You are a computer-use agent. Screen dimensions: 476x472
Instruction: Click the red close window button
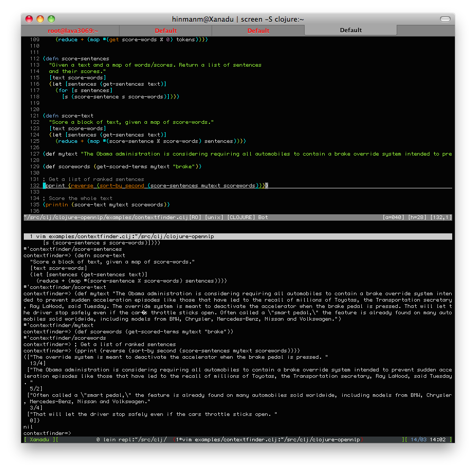coord(29,19)
